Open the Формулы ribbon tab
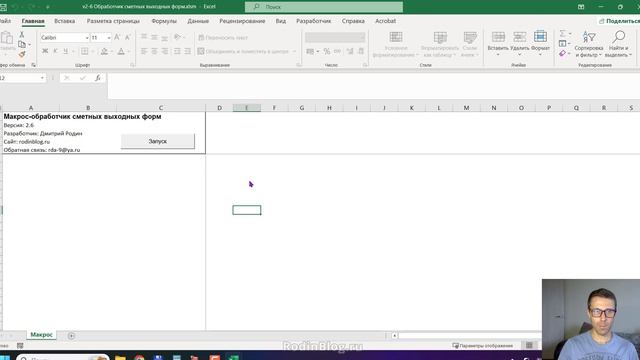The height and width of the screenshot is (360, 640). (x=164, y=21)
